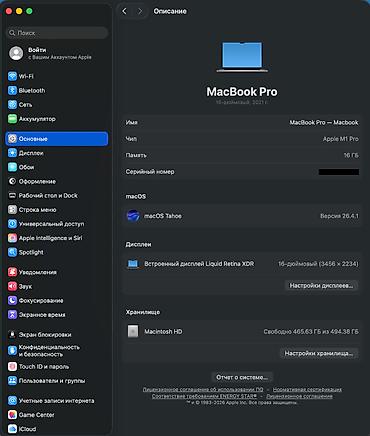
Task: Click Войти с Вашим Аккаунтом Apple
Action: click(60, 53)
